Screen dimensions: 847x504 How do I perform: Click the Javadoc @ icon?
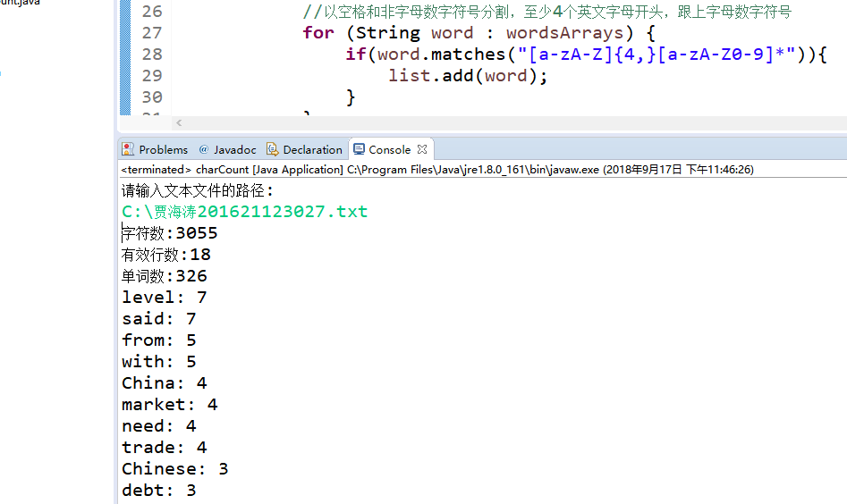[204, 149]
